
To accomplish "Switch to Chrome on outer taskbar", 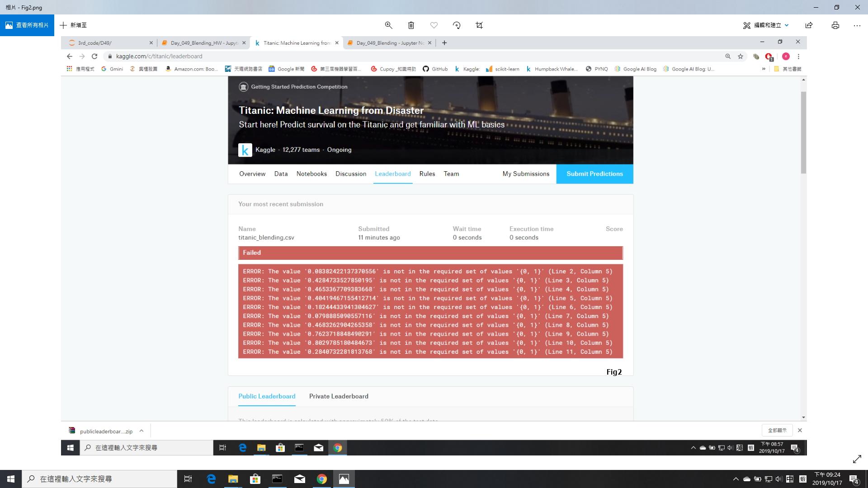I will click(x=321, y=479).
